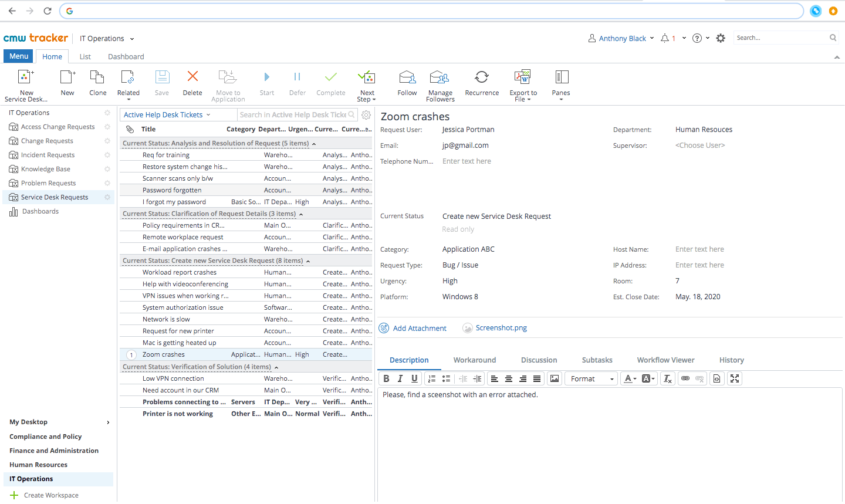Open the Subtasks tab
This screenshot has height=504, width=845.
597,360
